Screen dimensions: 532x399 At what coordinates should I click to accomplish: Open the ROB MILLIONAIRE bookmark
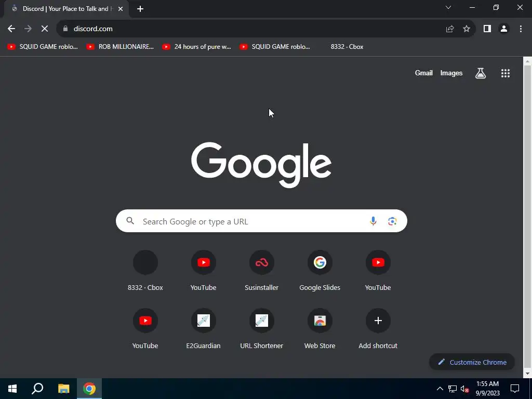(x=120, y=47)
